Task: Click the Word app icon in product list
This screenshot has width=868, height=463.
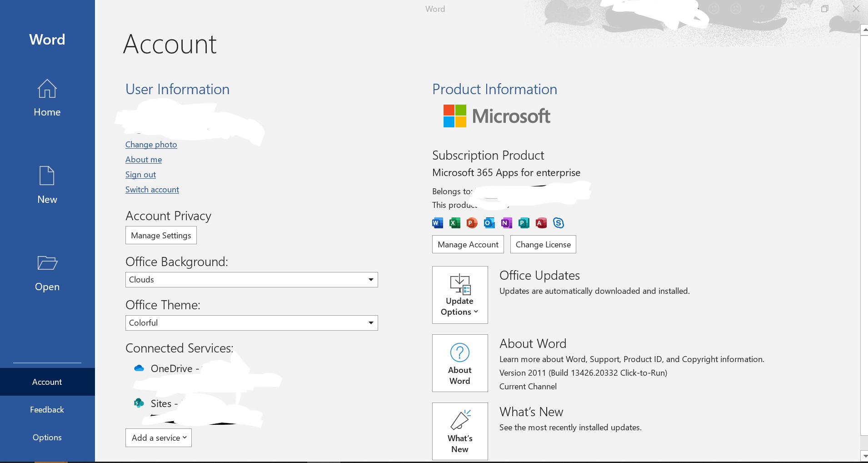Action: click(x=438, y=223)
